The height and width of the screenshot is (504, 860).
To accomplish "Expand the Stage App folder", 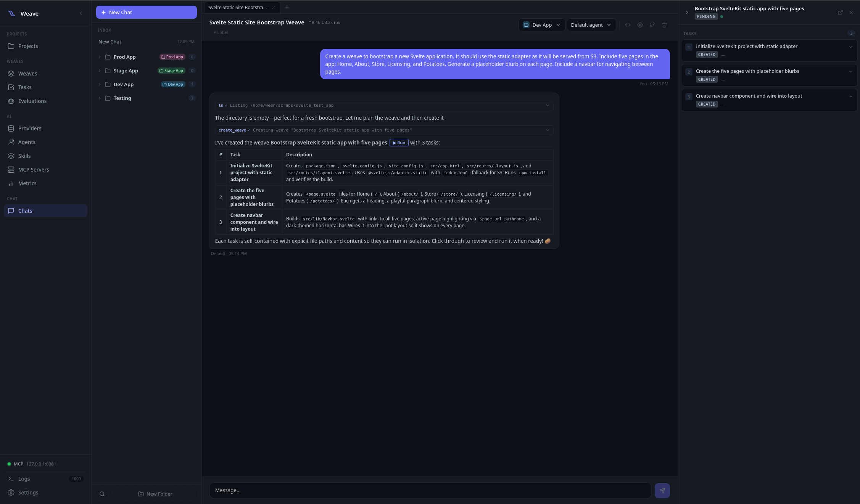I will (100, 71).
